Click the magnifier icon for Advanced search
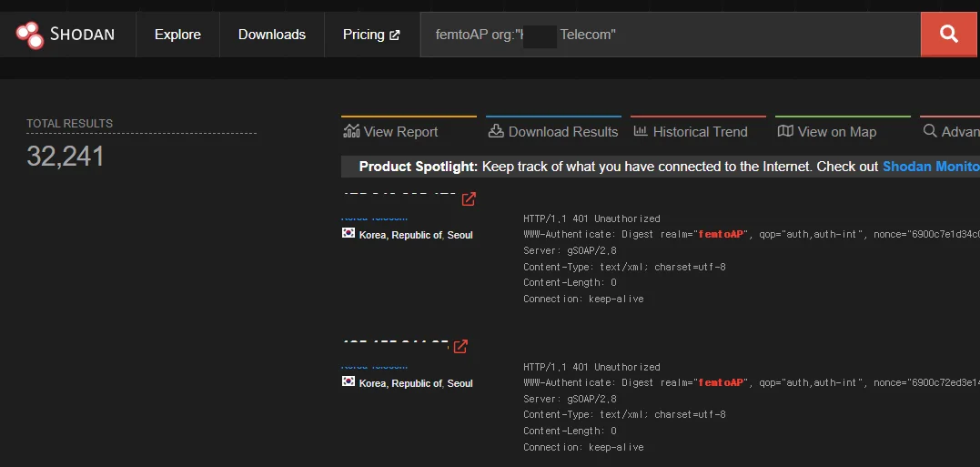 (x=930, y=131)
